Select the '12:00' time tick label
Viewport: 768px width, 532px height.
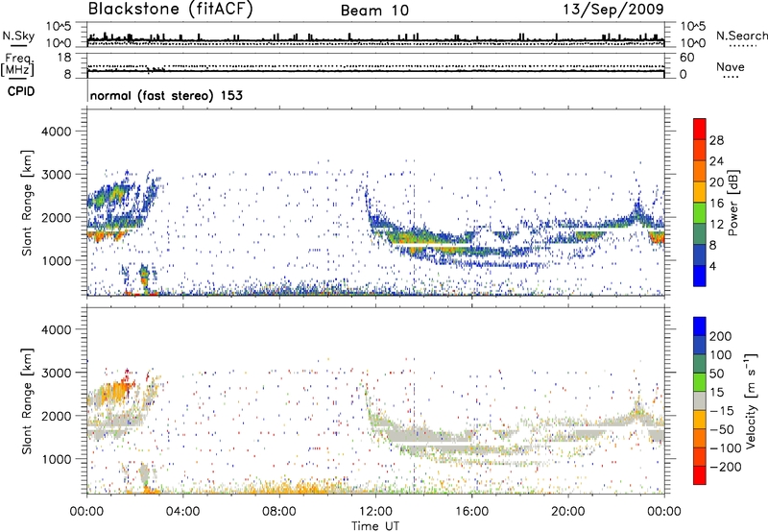(375, 512)
